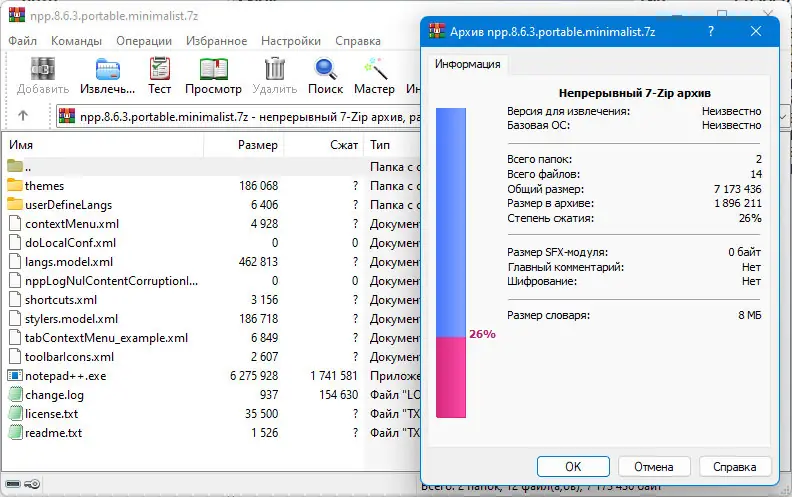Image resolution: width=792 pixels, height=497 pixels.
Task: Go up one folder level arrow
Action: 23,116
